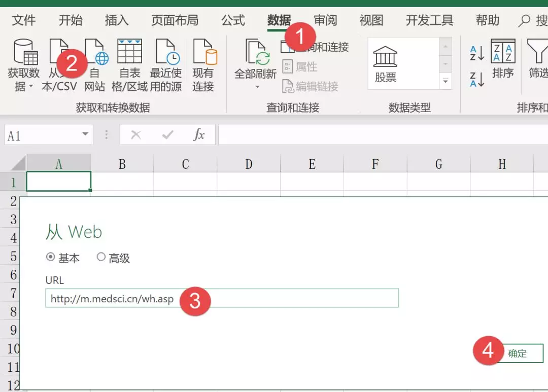548x392 pixels.
Task: Open the Insert Function fx dialog
Action: click(x=199, y=134)
